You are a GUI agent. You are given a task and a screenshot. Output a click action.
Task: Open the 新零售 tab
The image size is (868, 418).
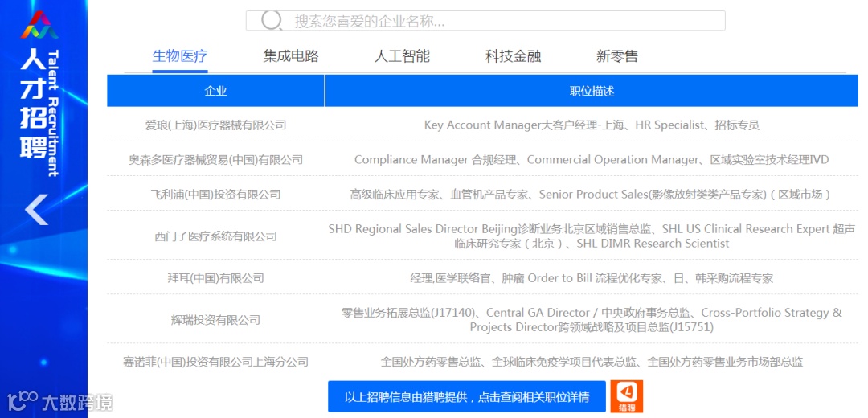[x=617, y=56]
